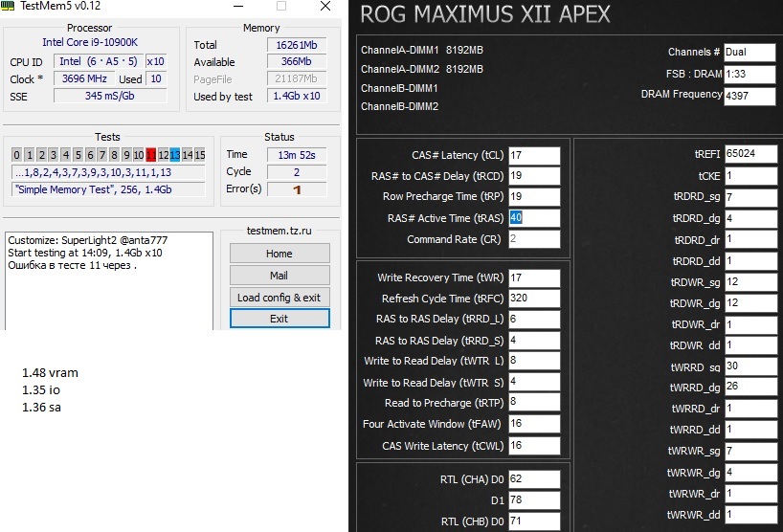The width and height of the screenshot is (783, 532).
Task: Click the tRDWR_dg value field
Action: pos(751,303)
